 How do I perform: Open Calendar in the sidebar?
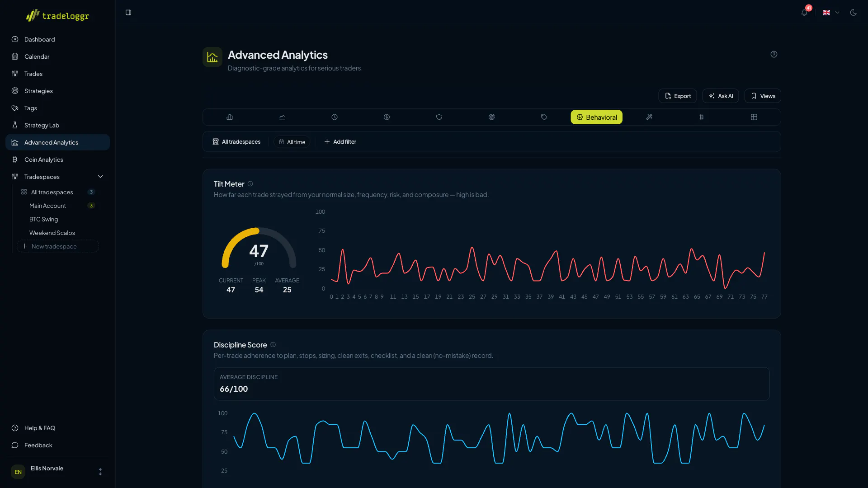[57, 56]
